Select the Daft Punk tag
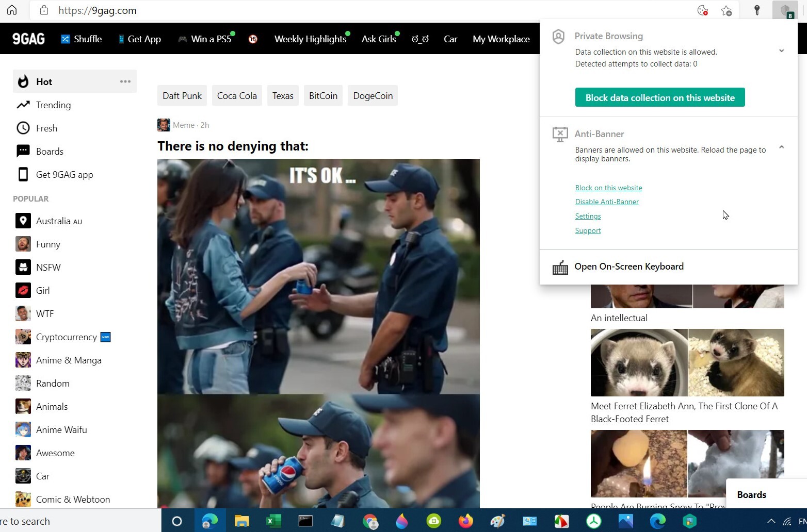 182,96
